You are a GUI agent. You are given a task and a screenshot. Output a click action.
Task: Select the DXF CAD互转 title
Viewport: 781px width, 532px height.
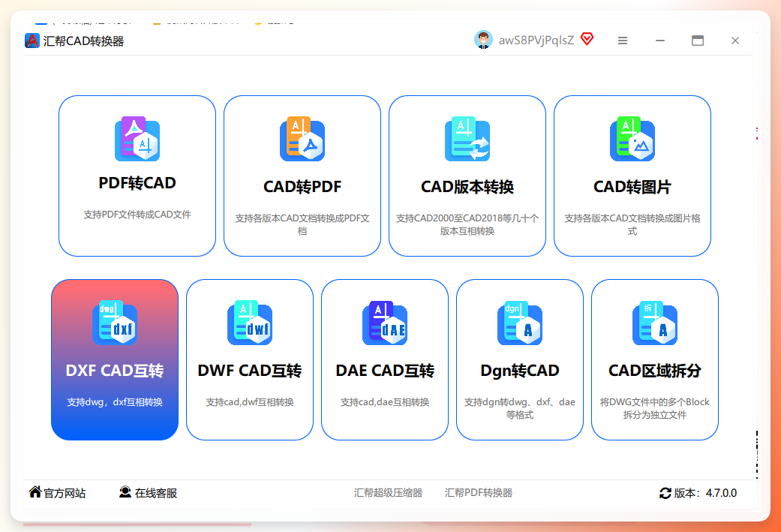115,371
